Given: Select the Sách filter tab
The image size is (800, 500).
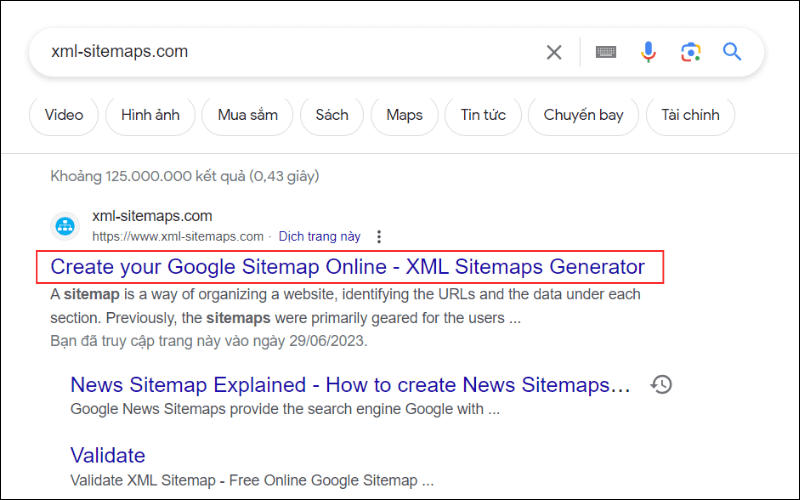Looking at the screenshot, I should coord(332,115).
